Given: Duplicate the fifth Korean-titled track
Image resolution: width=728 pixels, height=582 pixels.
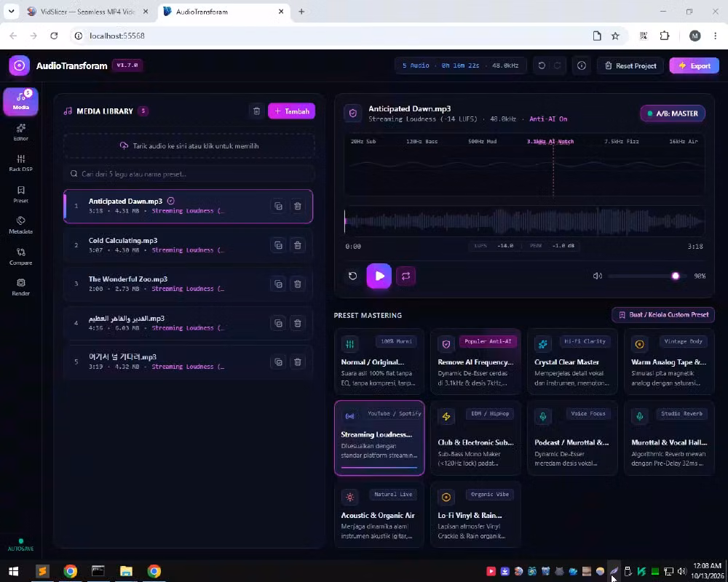Looking at the screenshot, I should (x=278, y=362).
